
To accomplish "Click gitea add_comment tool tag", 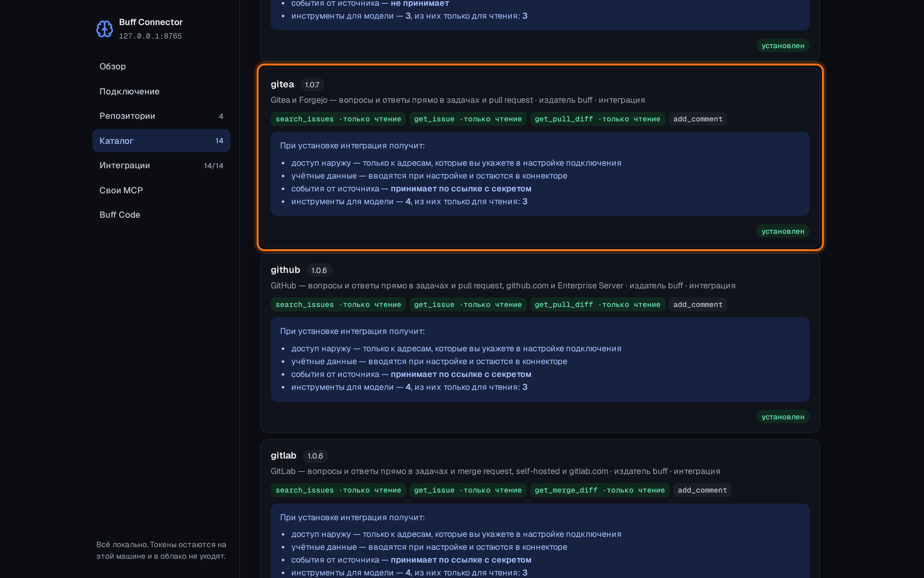I will click(697, 119).
